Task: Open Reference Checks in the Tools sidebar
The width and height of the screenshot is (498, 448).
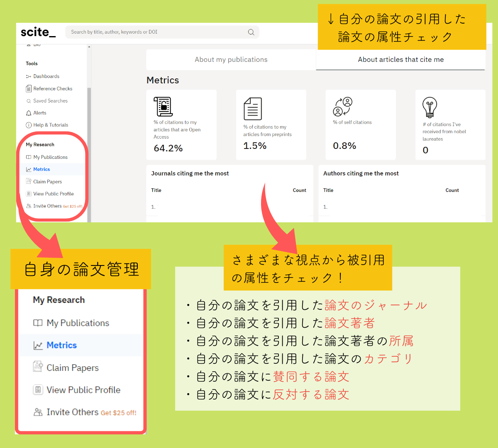Action: (49, 89)
